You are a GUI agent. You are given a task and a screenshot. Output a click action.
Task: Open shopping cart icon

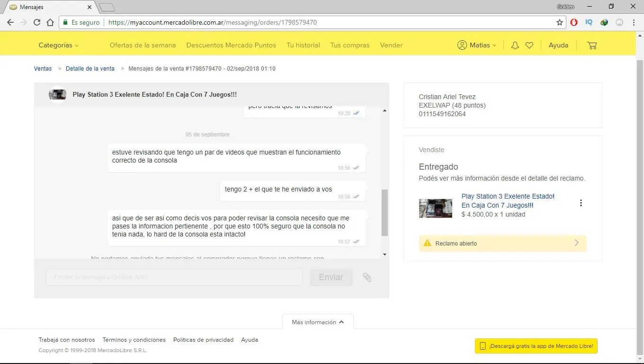(591, 45)
